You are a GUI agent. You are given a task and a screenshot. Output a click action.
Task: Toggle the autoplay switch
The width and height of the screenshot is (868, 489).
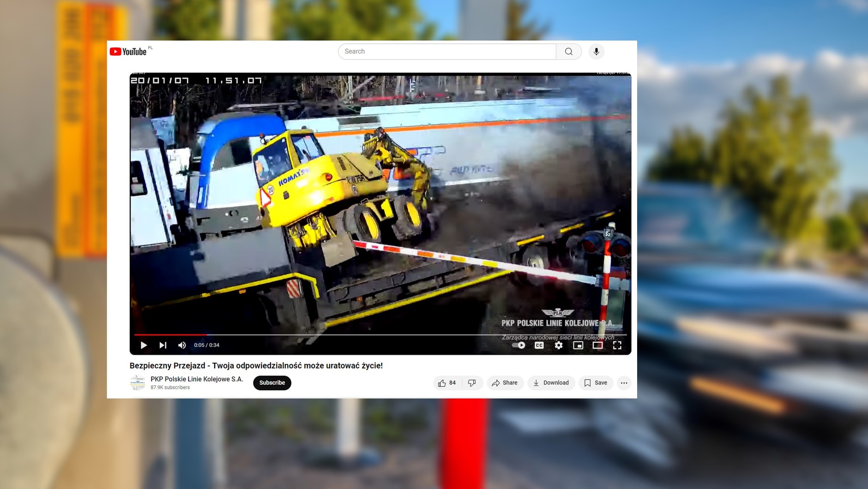coord(518,345)
